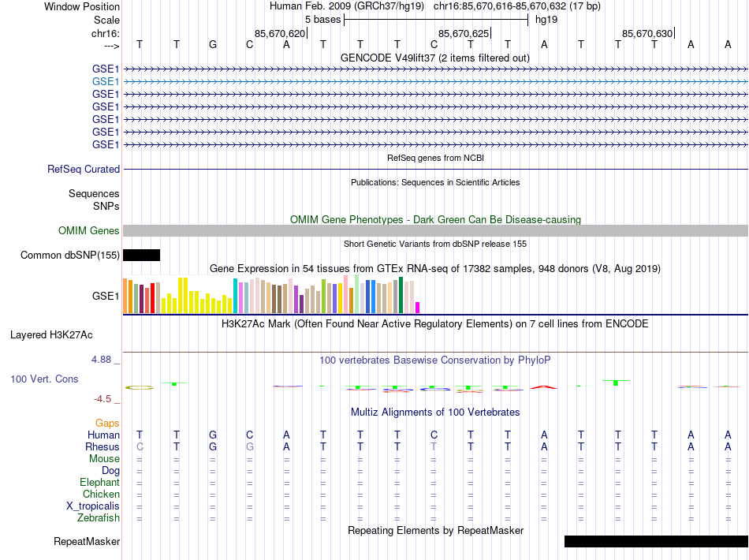Click the Sequences track label
The height and width of the screenshot is (560, 749).
94,193
